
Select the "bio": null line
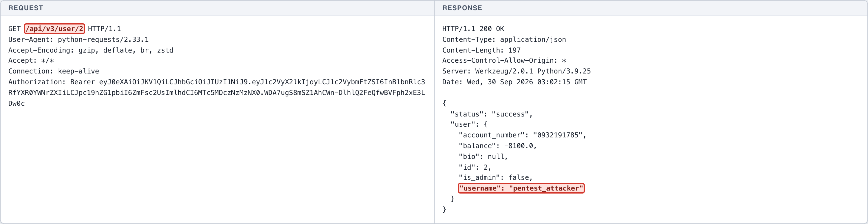[x=483, y=157]
